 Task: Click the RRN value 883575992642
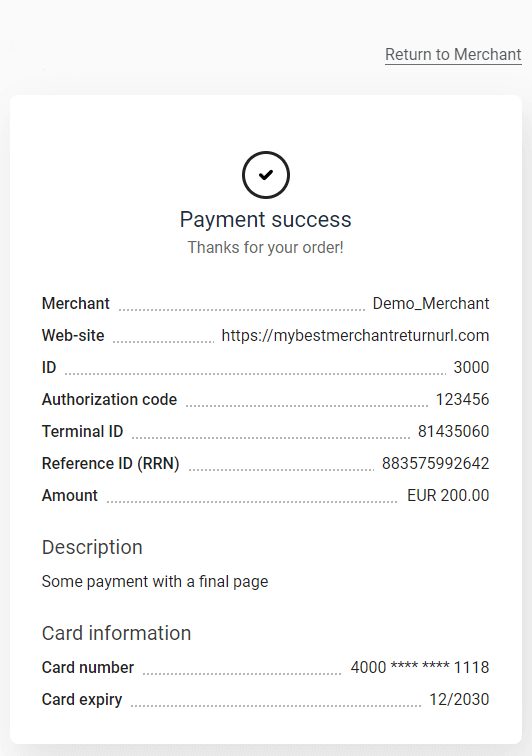pyautogui.click(x=436, y=463)
